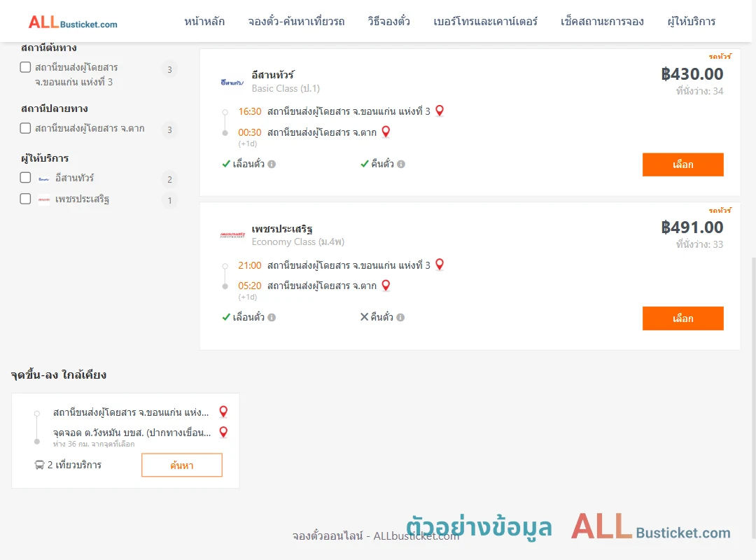The image size is (756, 560).
Task: Click the ฿491.00 price
Action: coord(692,227)
